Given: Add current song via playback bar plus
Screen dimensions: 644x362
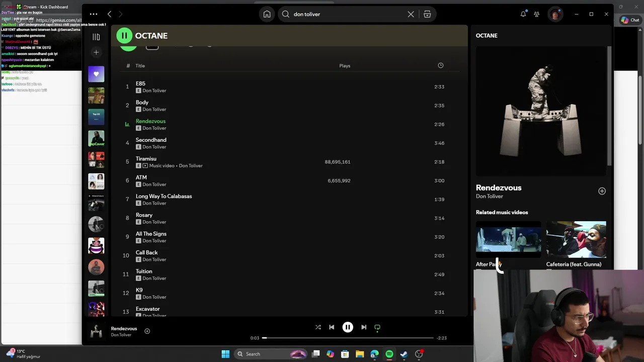Looking at the screenshot, I should pyautogui.click(x=147, y=331).
